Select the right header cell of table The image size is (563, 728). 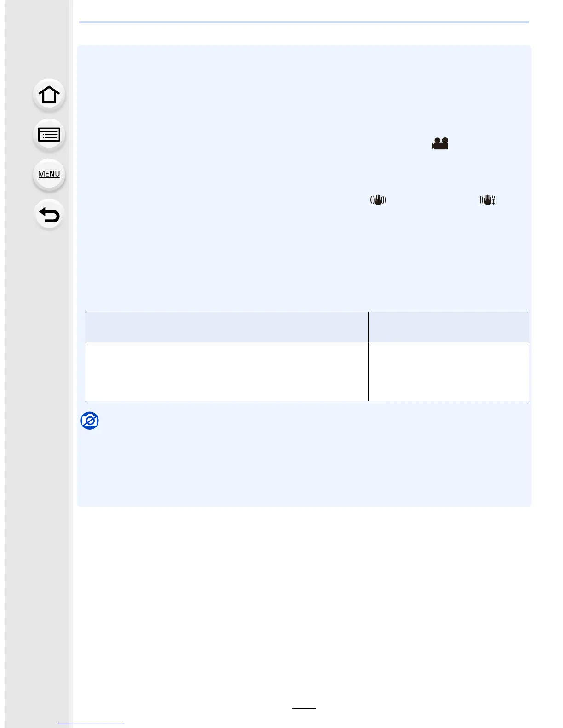click(x=449, y=327)
